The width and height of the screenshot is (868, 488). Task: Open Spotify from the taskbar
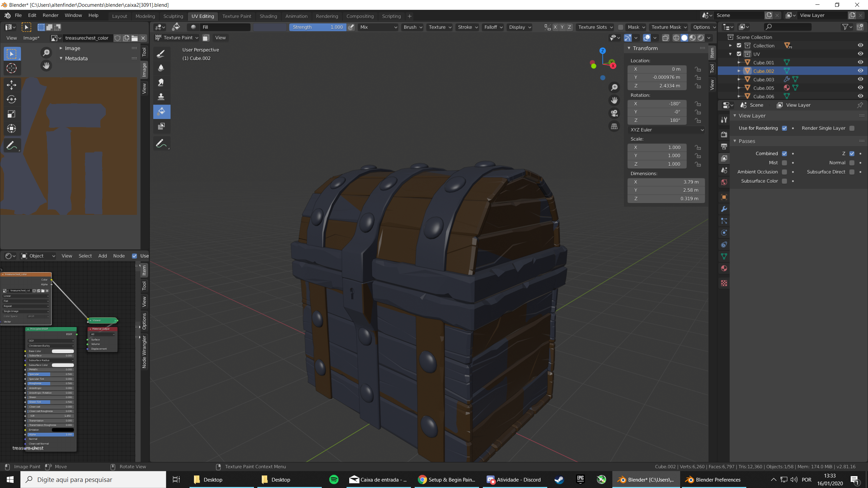point(334,479)
